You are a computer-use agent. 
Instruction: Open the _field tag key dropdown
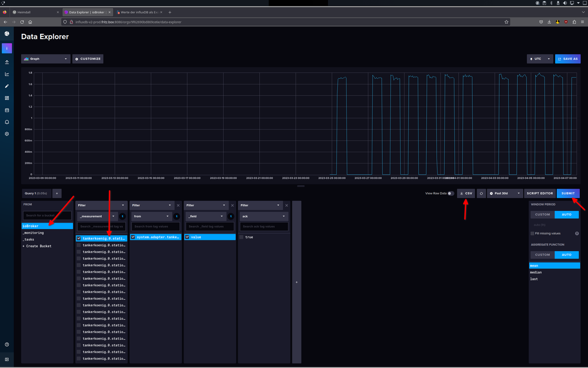pos(206,216)
